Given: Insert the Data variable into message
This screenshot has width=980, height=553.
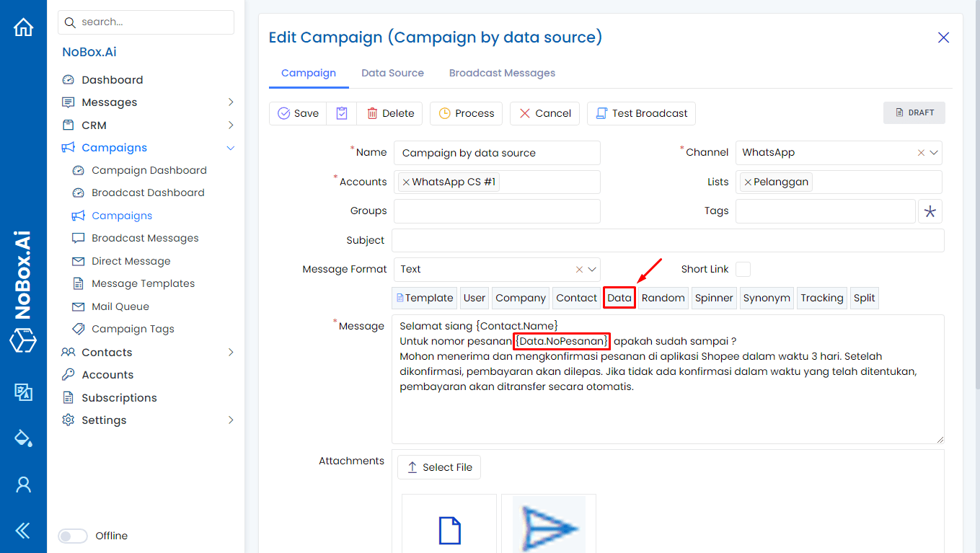Looking at the screenshot, I should [619, 298].
